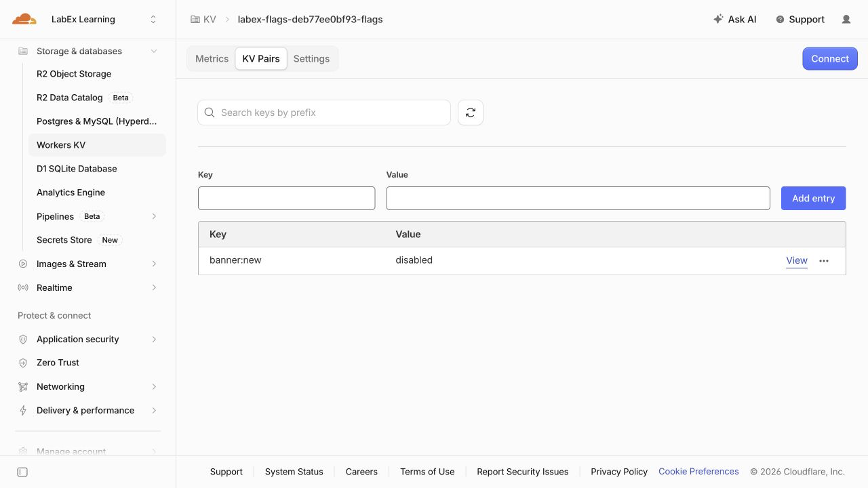Viewport: 868px width, 488px height.
Task: Open the three-dot menu for banner:new
Action: coord(824,261)
